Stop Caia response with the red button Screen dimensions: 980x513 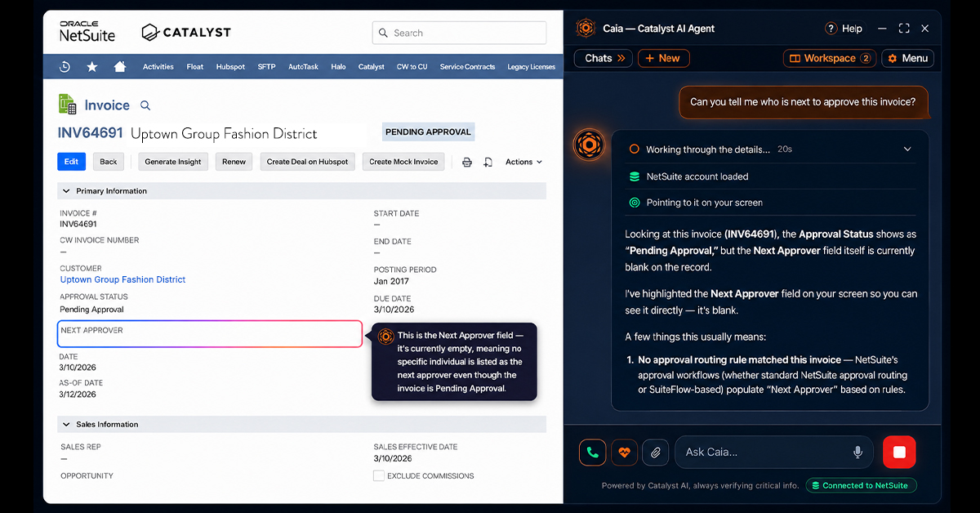pos(899,452)
